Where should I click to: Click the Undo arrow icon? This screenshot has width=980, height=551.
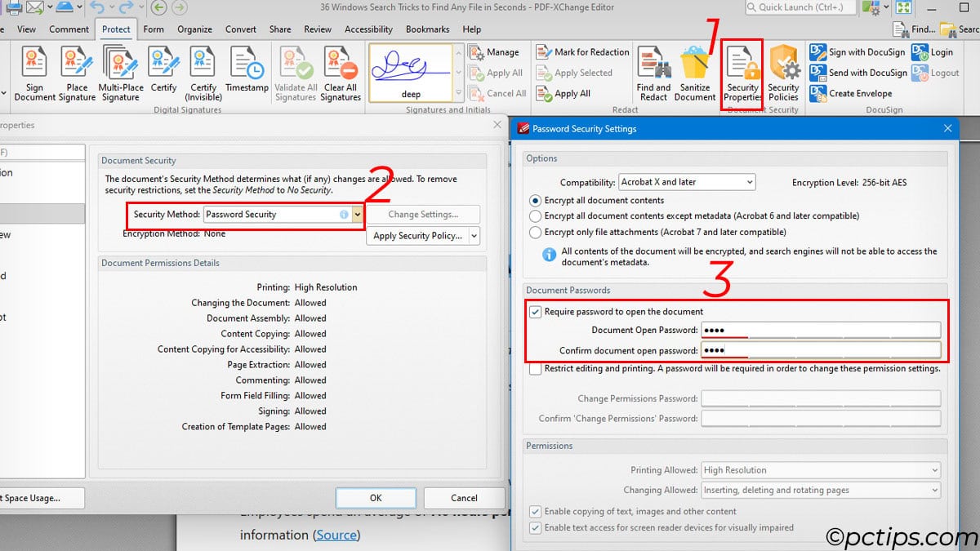pyautogui.click(x=96, y=8)
